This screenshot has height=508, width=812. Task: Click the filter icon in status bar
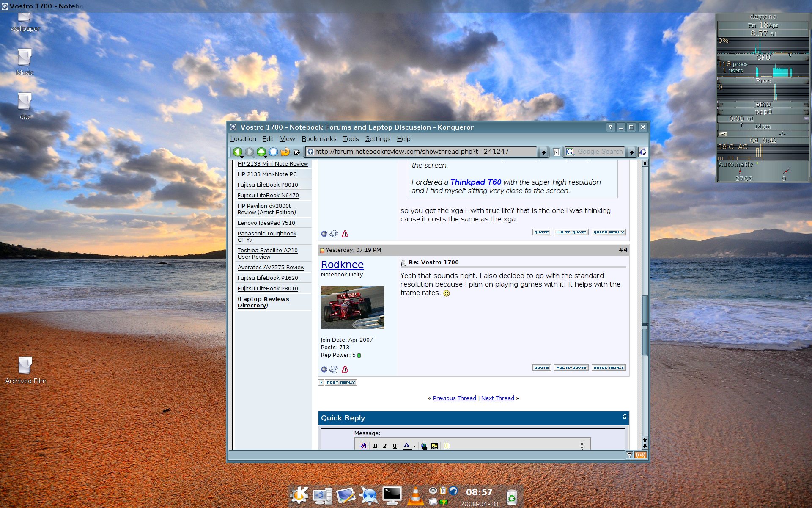[x=629, y=455]
